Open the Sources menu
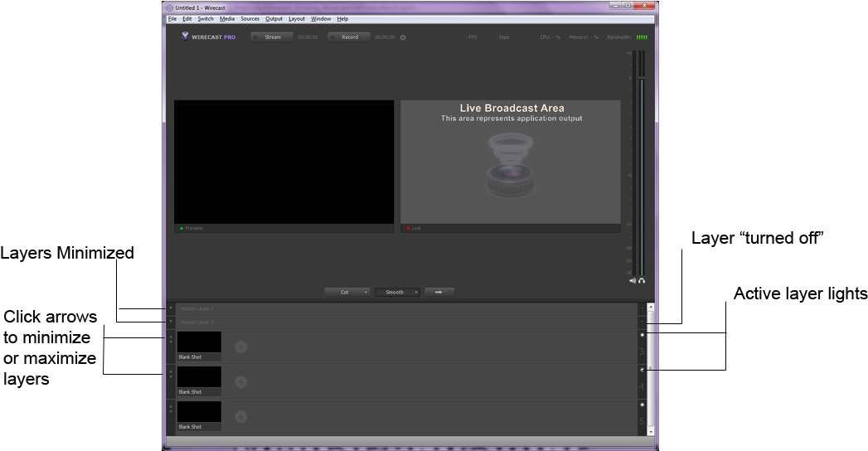 click(x=250, y=18)
